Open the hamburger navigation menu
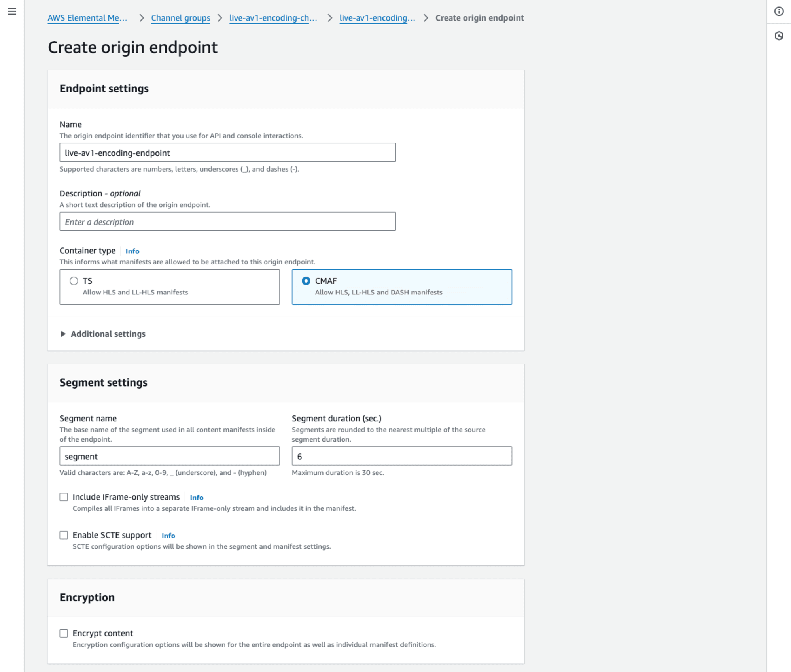The width and height of the screenshot is (791, 672). click(x=12, y=11)
